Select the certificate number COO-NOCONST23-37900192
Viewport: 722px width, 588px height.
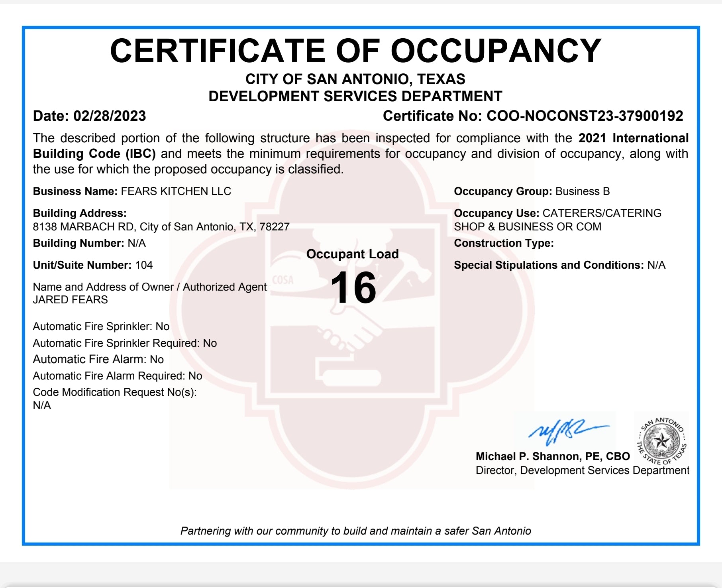(x=584, y=117)
